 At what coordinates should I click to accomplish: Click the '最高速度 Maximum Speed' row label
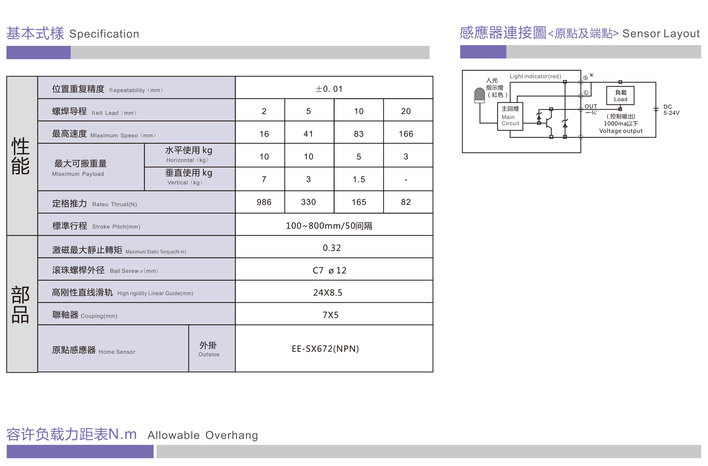(104, 134)
